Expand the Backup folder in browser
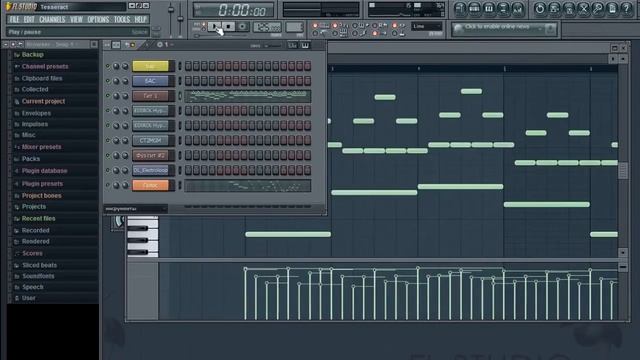640x360 pixels. pyautogui.click(x=29, y=54)
